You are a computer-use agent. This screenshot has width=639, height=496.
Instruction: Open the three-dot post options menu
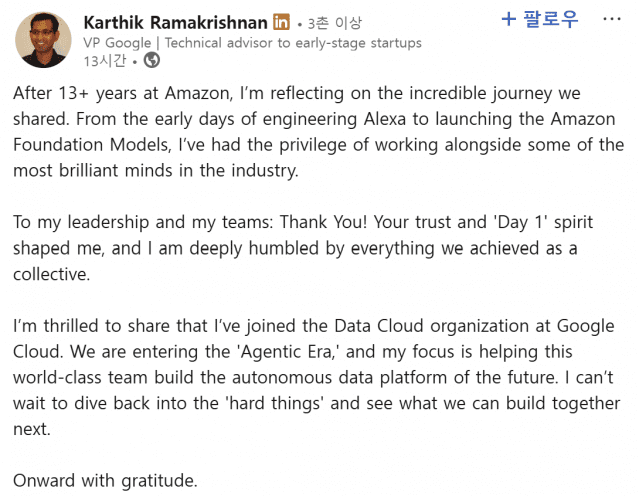pos(611,19)
